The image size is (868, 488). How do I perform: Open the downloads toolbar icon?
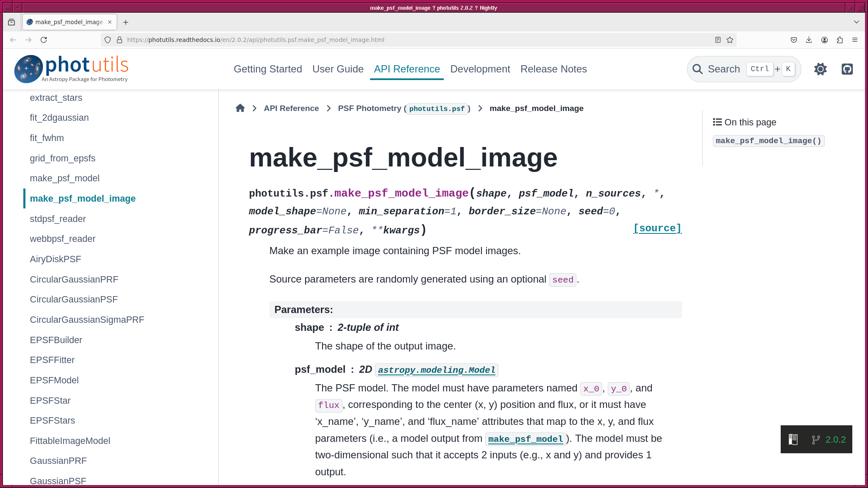pos(809,40)
